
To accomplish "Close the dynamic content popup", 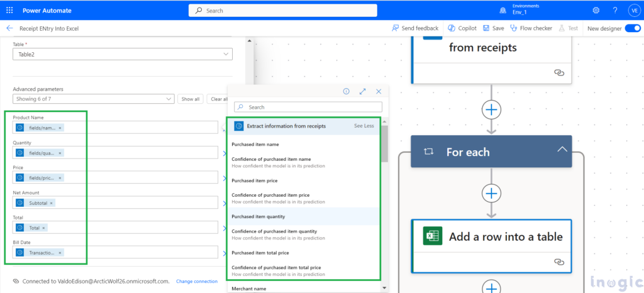I will (379, 92).
